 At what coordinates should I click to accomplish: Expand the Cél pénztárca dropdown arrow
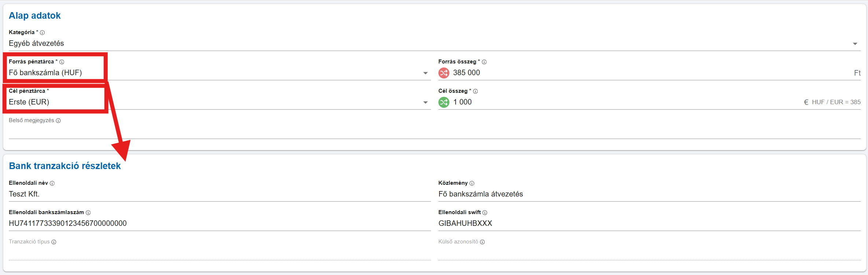click(426, 102)
